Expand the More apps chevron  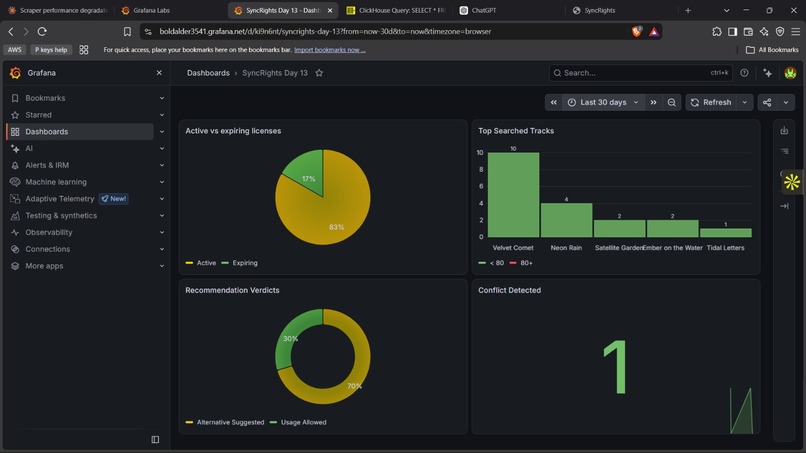162,266
